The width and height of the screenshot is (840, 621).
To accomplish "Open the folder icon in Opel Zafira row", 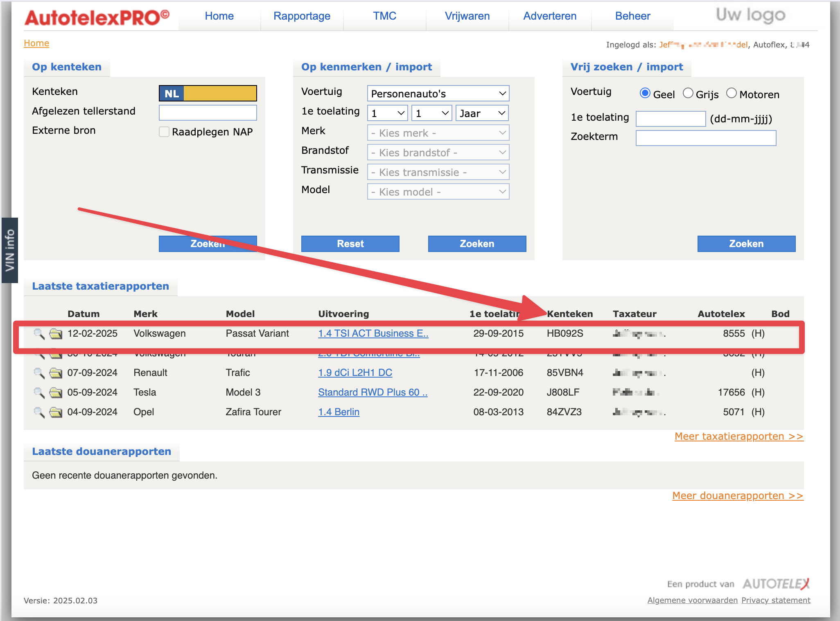I will coord(56,412).
